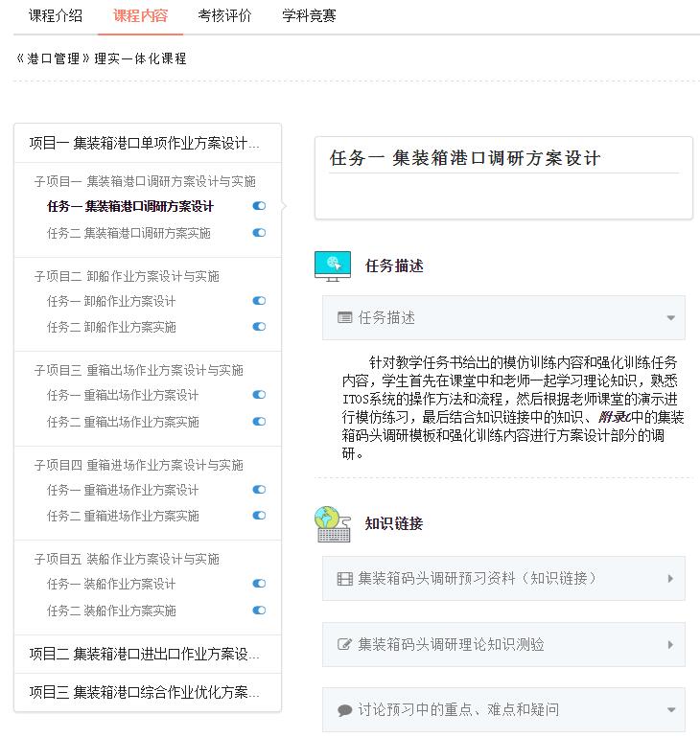This screenshot has height=738, width=700.
Task: Expand 集装箱码头调研预习资料 using right arrow
Action: click(x=670, y=579)
